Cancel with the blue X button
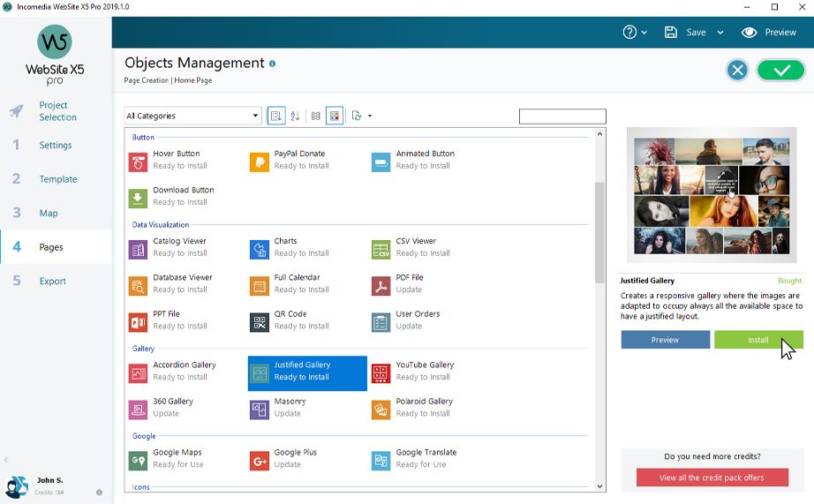 click(737, 70)
